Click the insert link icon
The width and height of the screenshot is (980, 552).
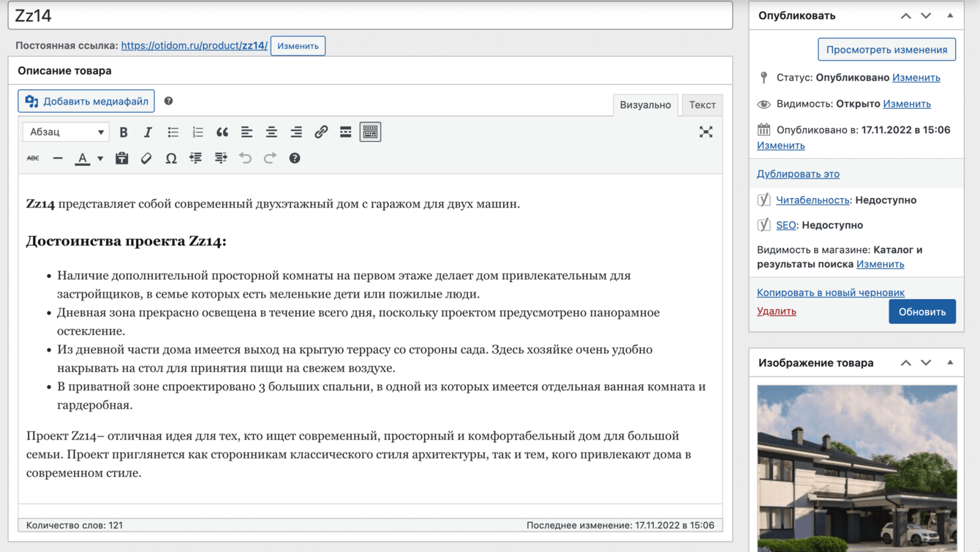click(x=321, y=132)
